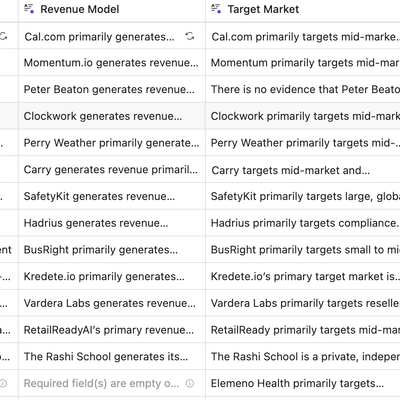This screenshot has height=400, width=400.
Task: Select cell 'RetailReady primarily targets mid-mar'
Action: click(303, 329)
